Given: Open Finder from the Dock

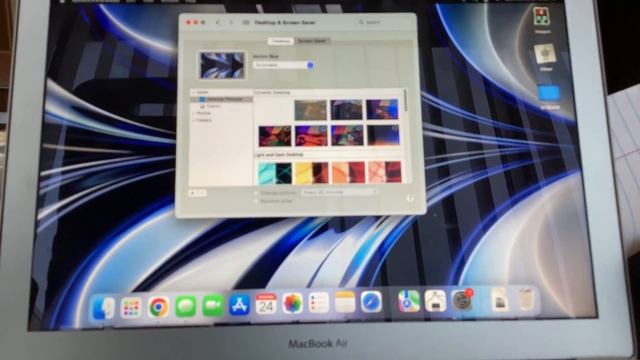Looking at the screenshot, I should point(103,307).
